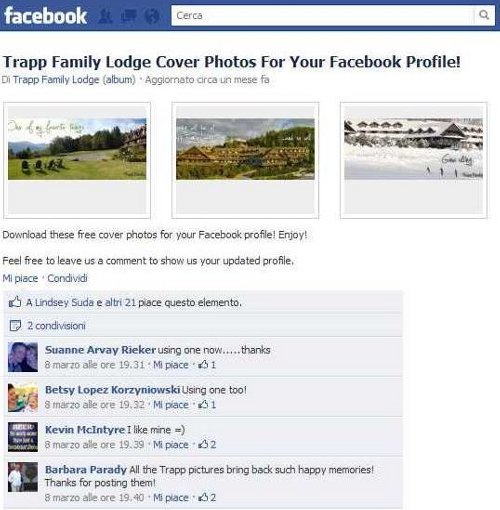Open Suanne Arvay Rieker's profile picture
This screenshot has height=510, width=500.
point(23,357)
